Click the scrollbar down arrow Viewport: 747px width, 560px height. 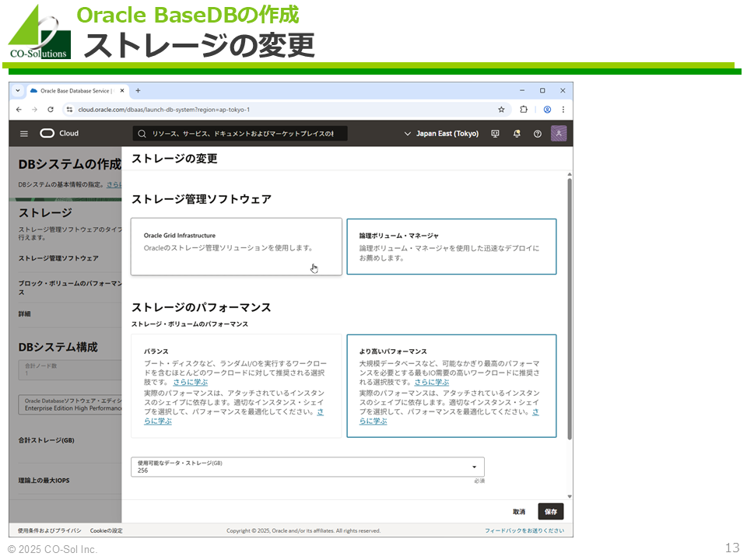coord(570,497)
